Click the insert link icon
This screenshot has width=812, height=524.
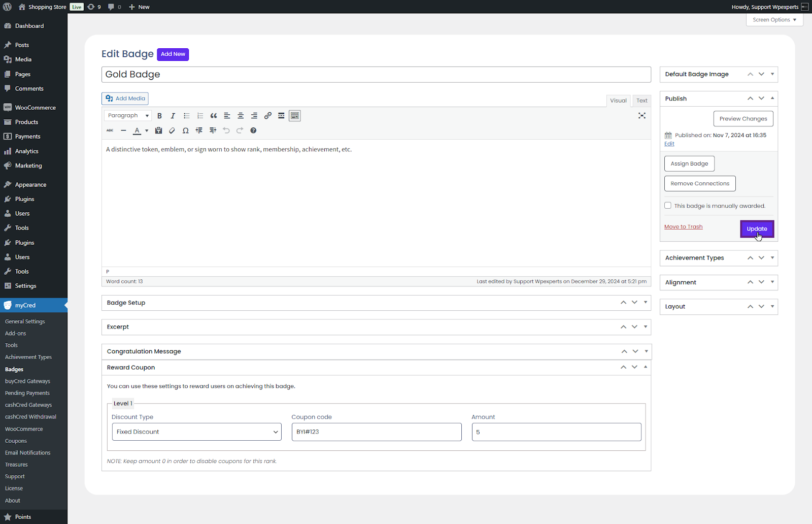pyautogui.click(x=268, y=116)
